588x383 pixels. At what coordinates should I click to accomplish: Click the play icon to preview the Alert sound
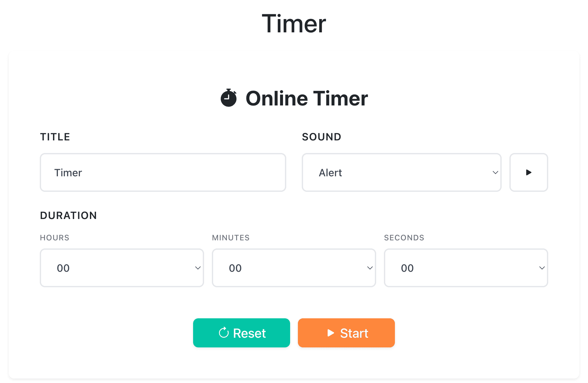pyautogui.click(x=528, y=172)
